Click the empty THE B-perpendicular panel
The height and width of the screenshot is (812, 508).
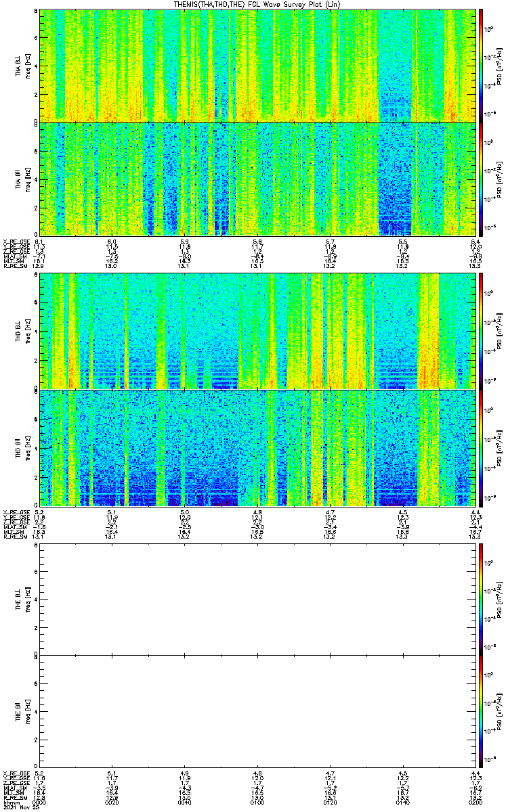257,599
